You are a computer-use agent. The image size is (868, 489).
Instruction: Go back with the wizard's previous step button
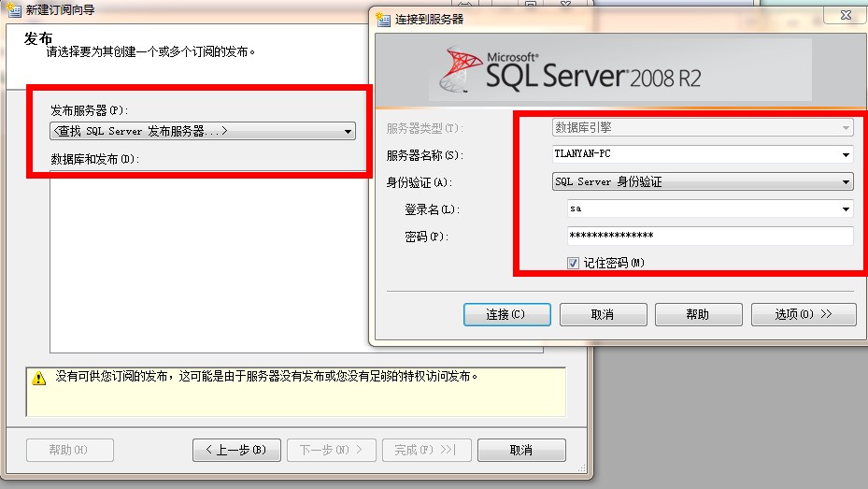coord(235,450)
